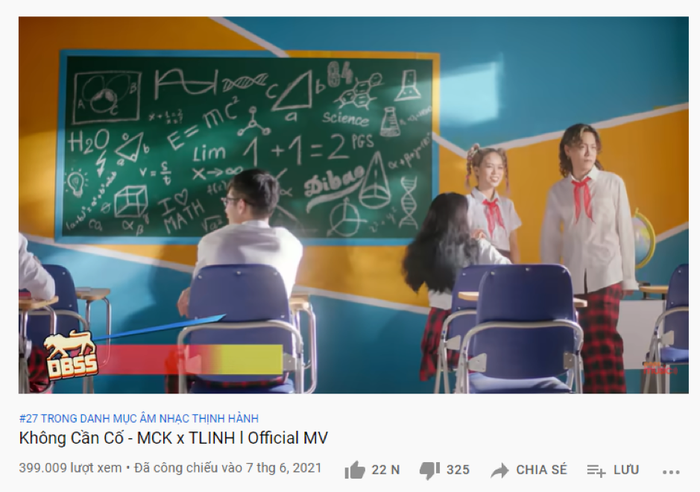This screenshot has width=700, height=492.
Task: Open the three-dot more actions menu
Action: (x=671, y=472)
